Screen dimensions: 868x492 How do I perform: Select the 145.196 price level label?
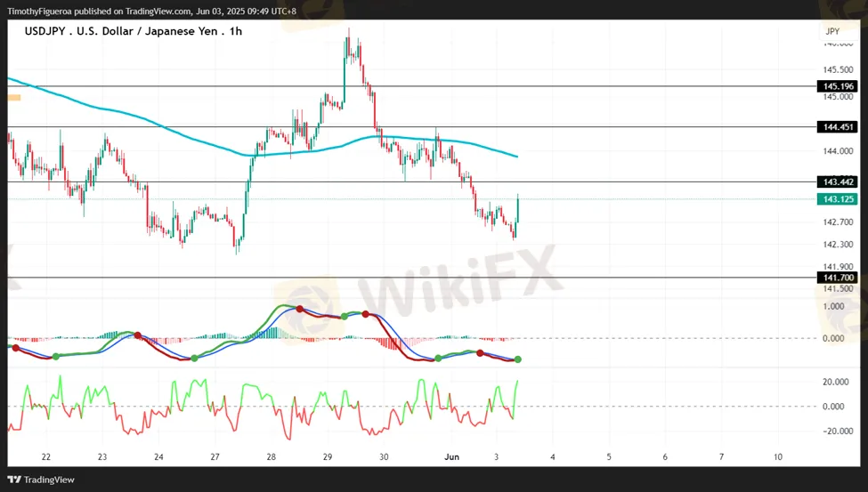tap(838, 86)
